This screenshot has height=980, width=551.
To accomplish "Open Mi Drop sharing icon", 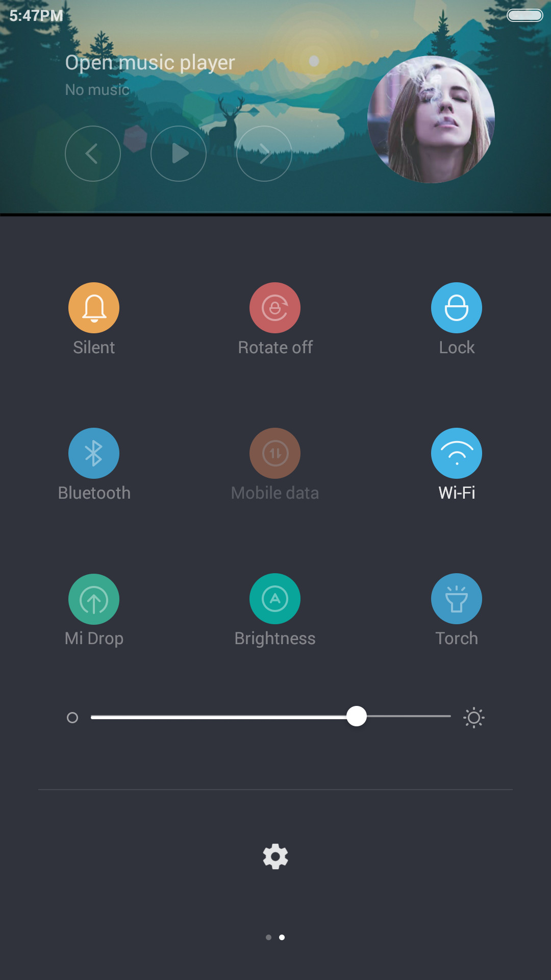I will [94, 599].
